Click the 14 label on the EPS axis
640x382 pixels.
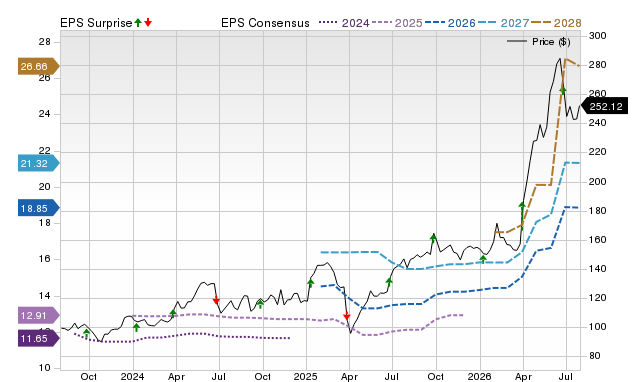[45, 295]
